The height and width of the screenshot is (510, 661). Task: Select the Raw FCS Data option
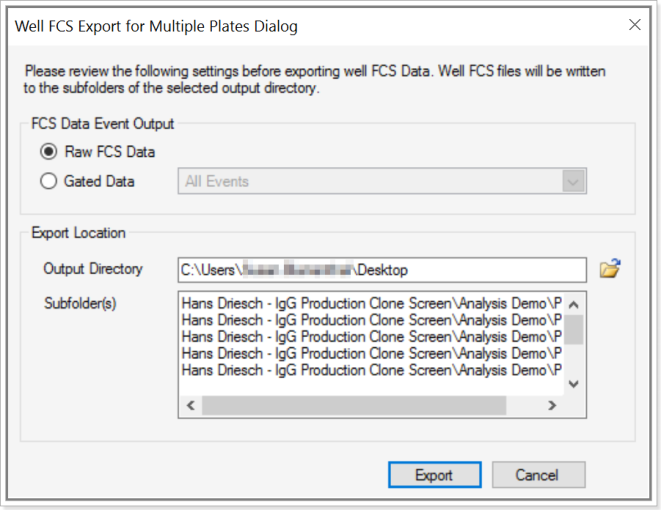(x=49, y=152)
